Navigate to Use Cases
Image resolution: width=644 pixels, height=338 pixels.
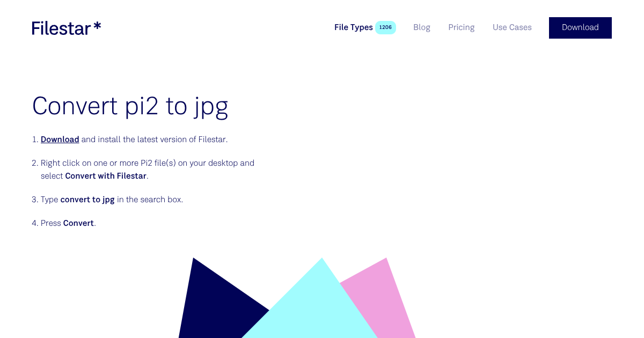(x=512, y=27)
